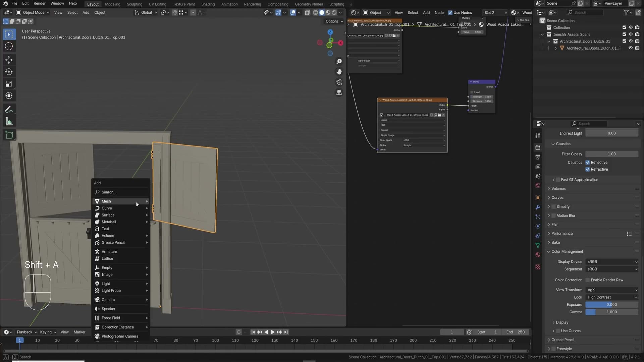Expand Architectural_Doors_Dutch_01_F outliner item
The height and width of the screenshot is (362, 644).
tap(556, 48)
